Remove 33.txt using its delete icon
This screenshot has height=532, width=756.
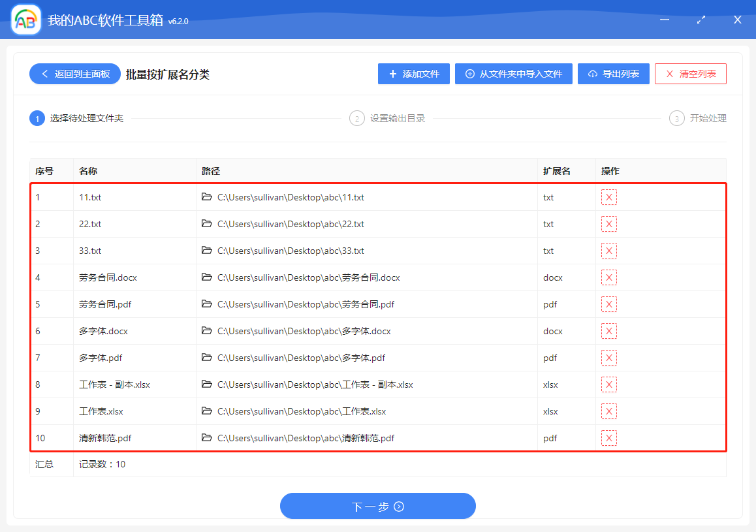point(608,250)
